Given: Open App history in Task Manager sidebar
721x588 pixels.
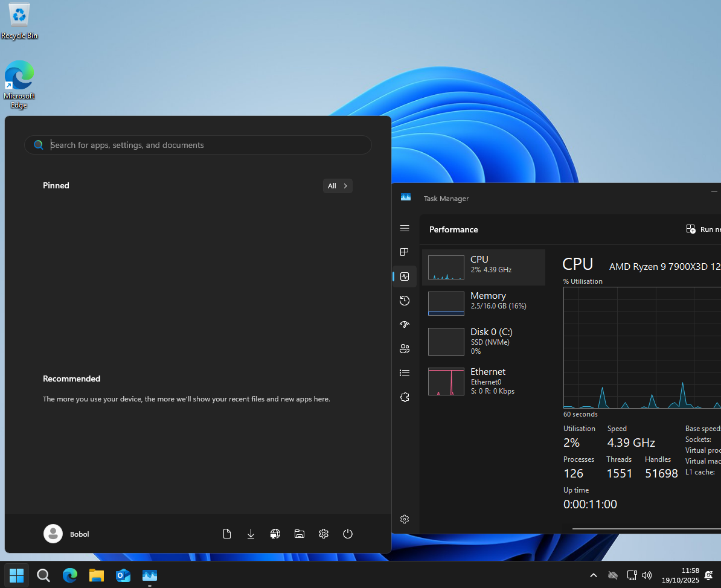Looking at the screenshot, I should pyautogui.click(x=405, y=301).
